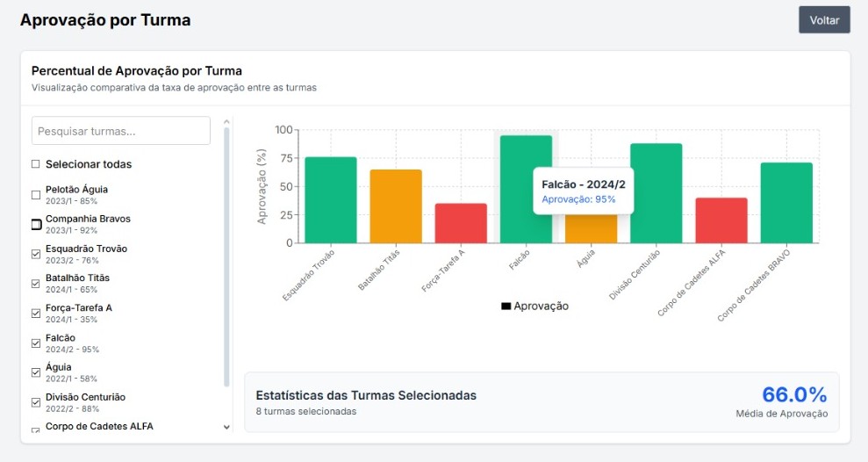Click the Divisão Centurião axis label
Viewport: 868px width, 462px height.
[635, 275]
